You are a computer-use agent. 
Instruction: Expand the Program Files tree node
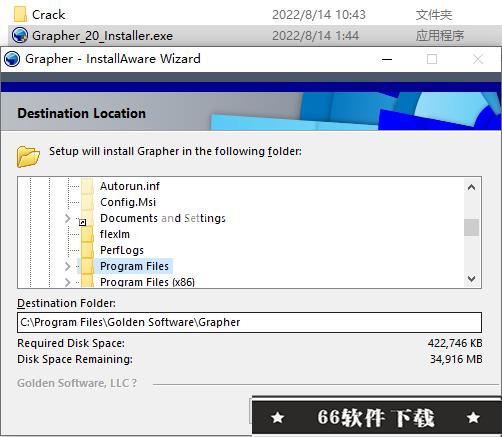point(68,266)
